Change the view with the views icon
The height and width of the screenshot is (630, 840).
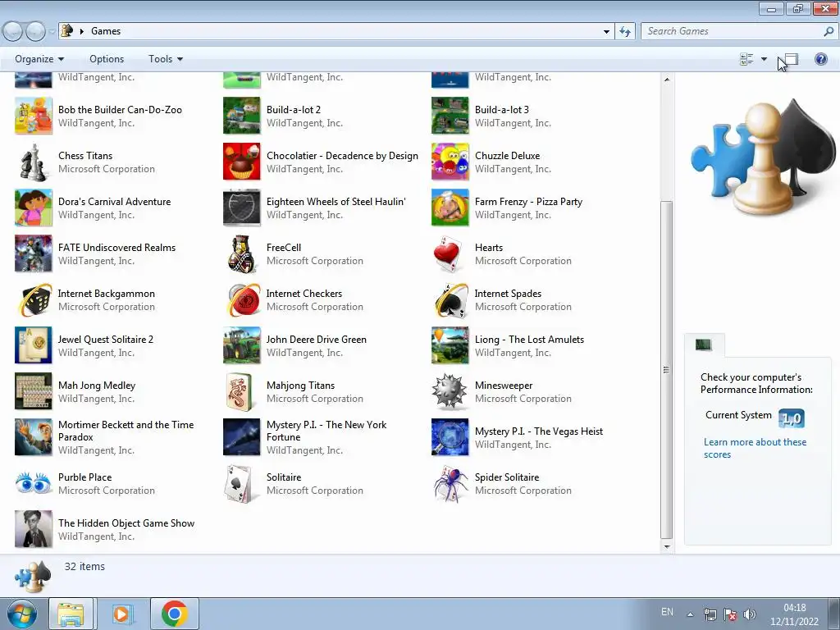tap(746, 59)
